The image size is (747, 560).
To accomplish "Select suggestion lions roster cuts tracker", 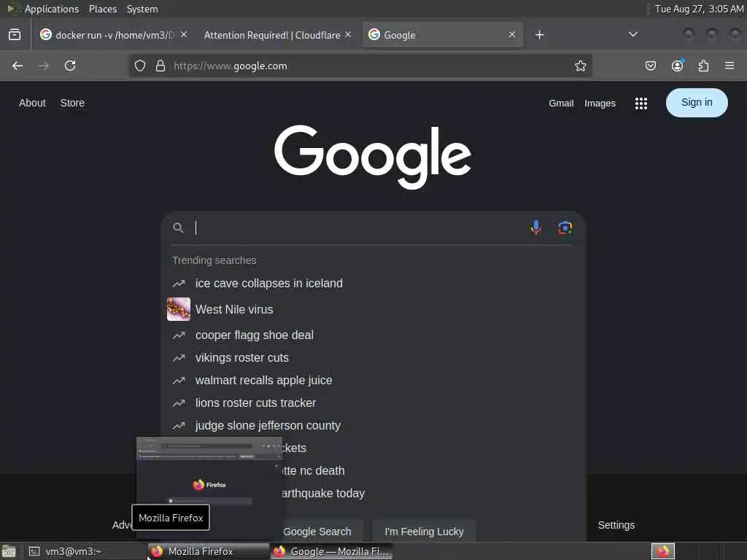I will pyautogui.click(x=373, y=402).
